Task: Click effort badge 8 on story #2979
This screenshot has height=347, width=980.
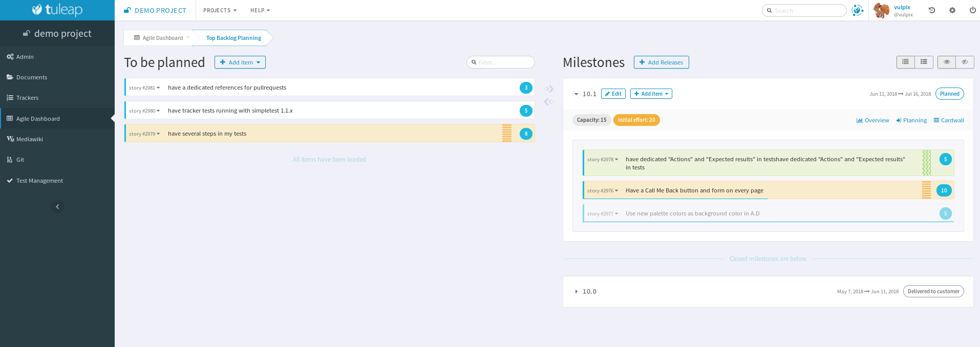Action: (526, 134)
